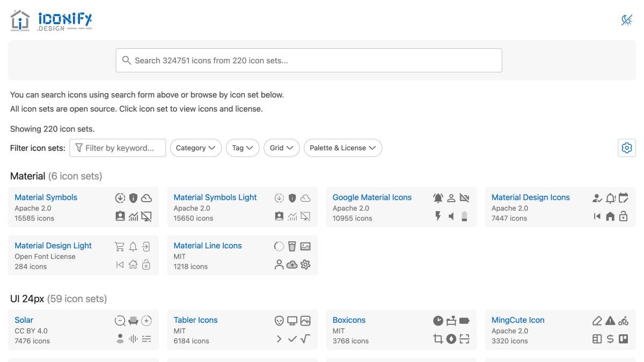Click the checkmark icon in Tabler Icons

point(292,339)
